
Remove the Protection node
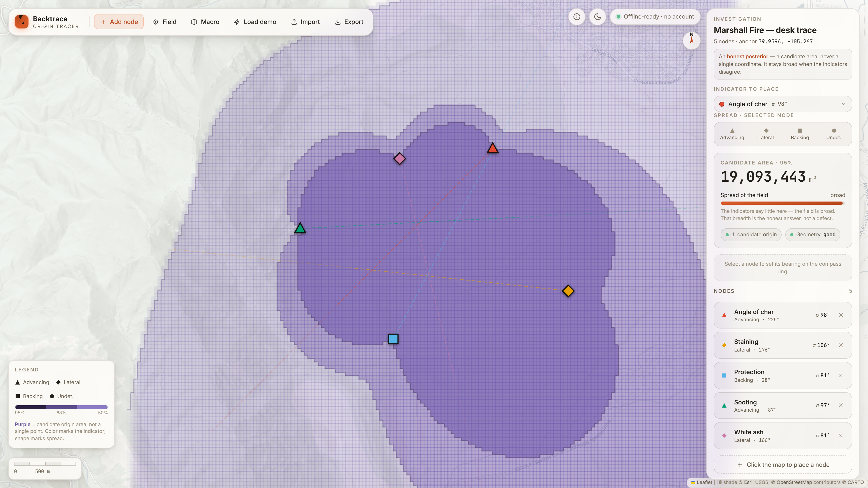pos(841,375)
